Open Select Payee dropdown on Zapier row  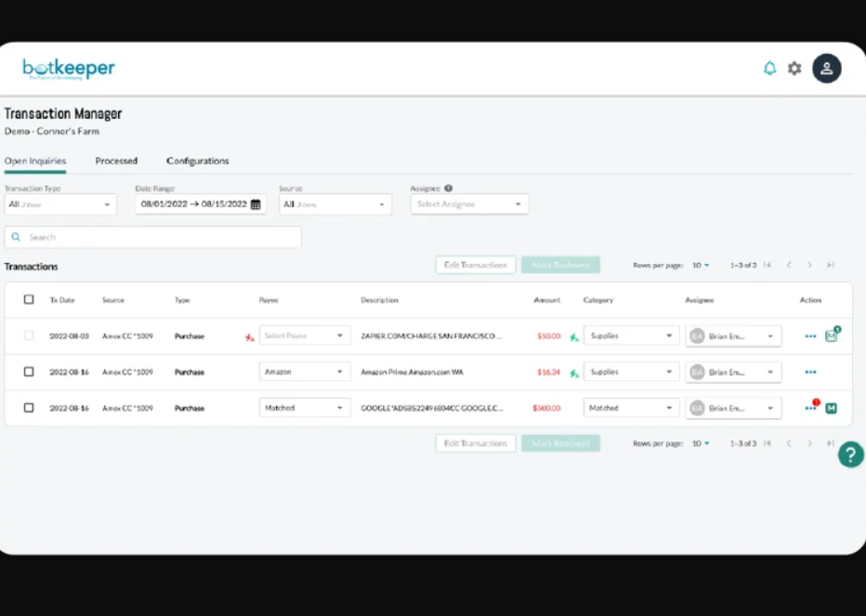pyautogui.click(x=305, y=336)
